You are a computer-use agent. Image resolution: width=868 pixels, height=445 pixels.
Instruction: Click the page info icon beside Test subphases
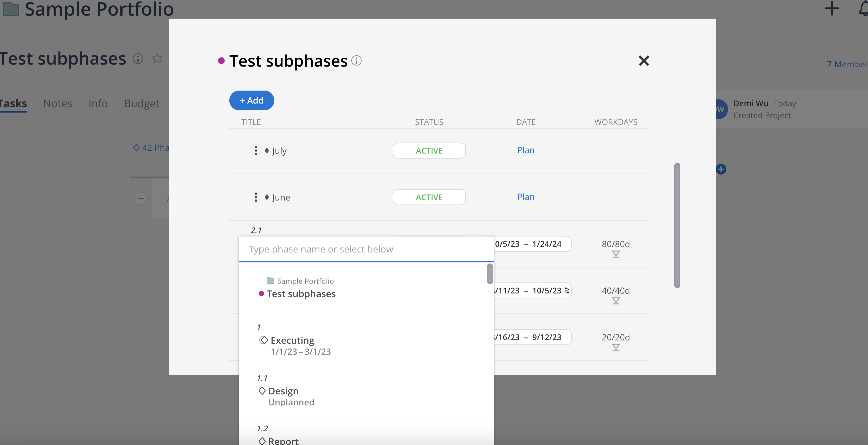[138, 59]
